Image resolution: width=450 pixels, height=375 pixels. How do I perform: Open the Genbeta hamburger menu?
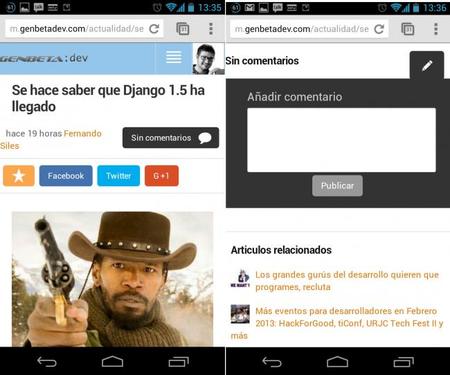tap(174, 58)
